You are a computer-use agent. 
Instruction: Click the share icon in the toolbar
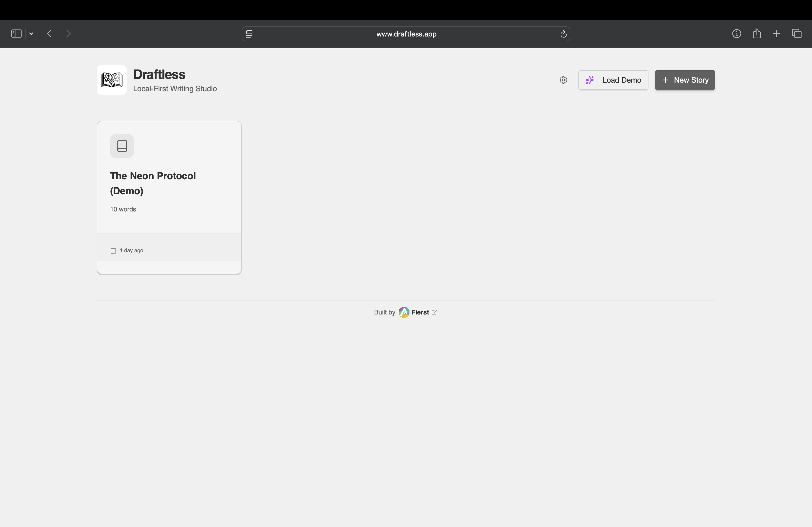coord(757,33)
